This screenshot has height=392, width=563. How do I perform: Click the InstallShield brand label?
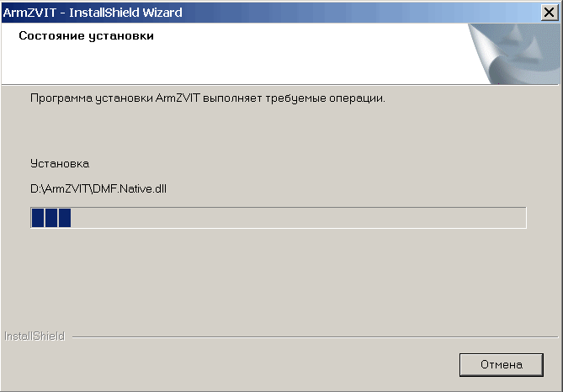pyautogui.click(x=35, y=336)
